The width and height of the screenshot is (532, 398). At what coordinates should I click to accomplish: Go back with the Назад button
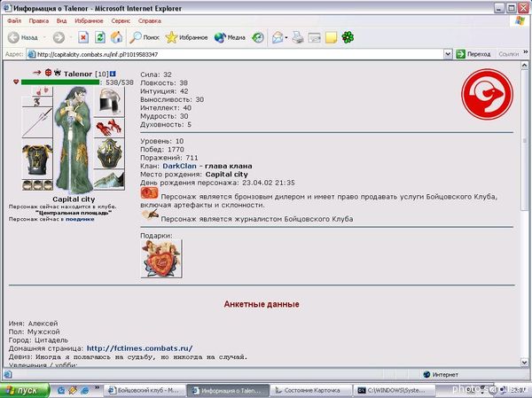tap(22, 37)
